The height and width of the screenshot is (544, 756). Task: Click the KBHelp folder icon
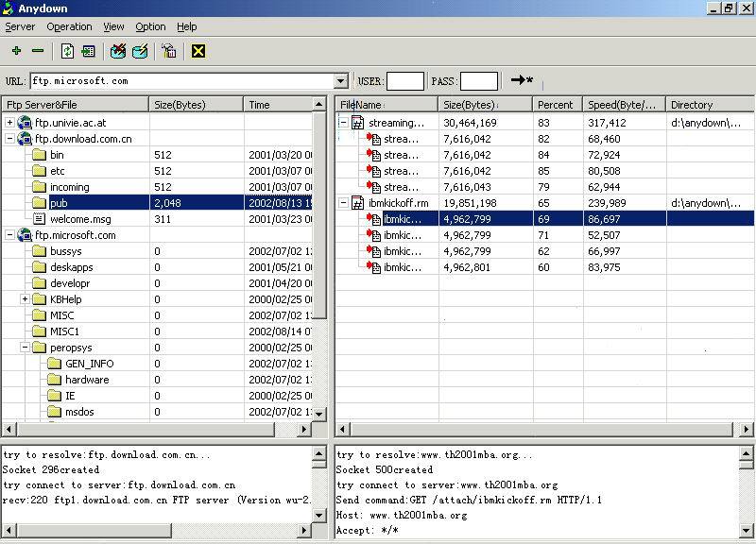click(39, 299)
